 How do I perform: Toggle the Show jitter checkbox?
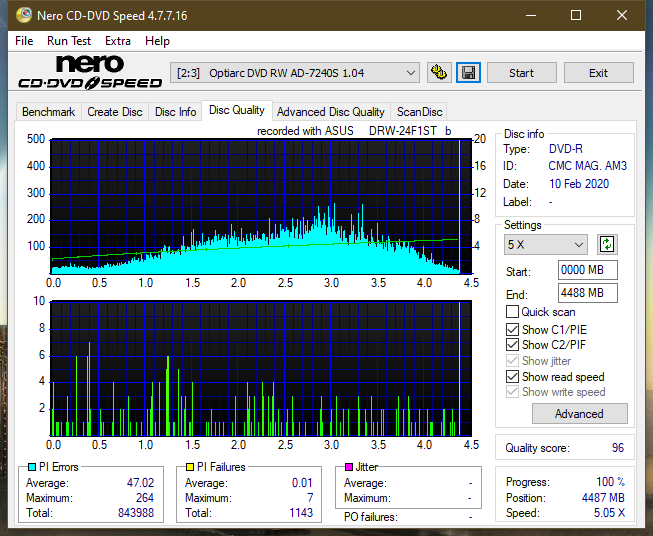512,361
